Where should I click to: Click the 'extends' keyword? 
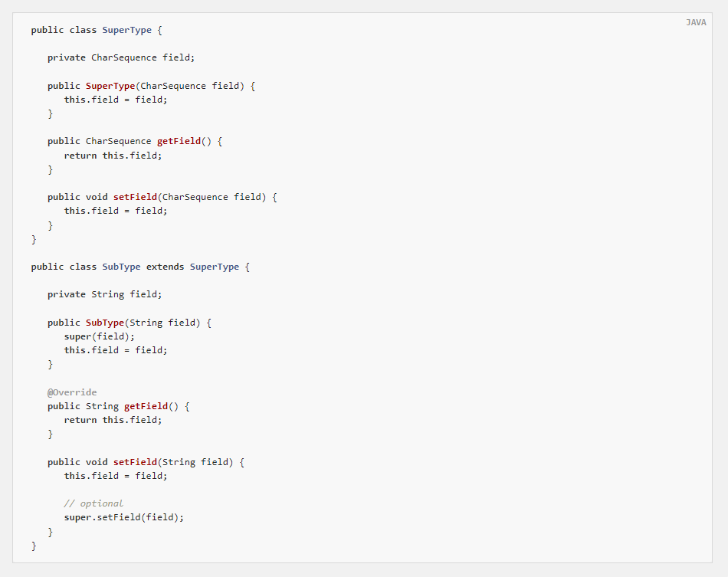(x=165, y=267)
